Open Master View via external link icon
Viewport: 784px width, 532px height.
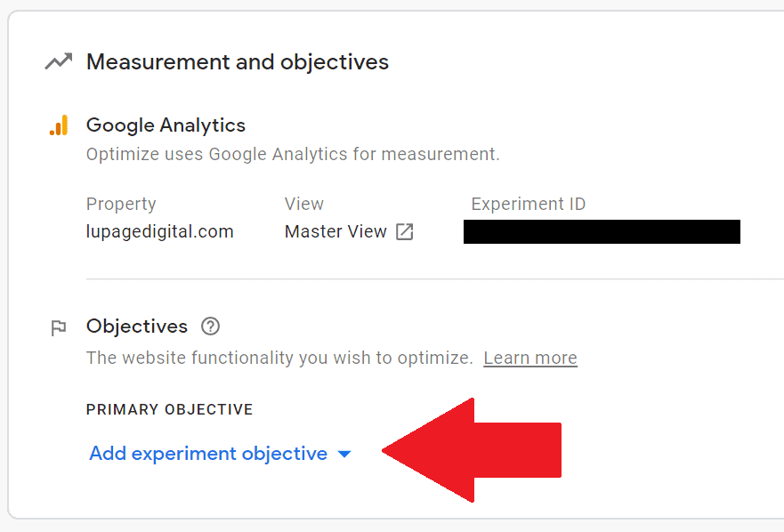[x=405, y=232]
